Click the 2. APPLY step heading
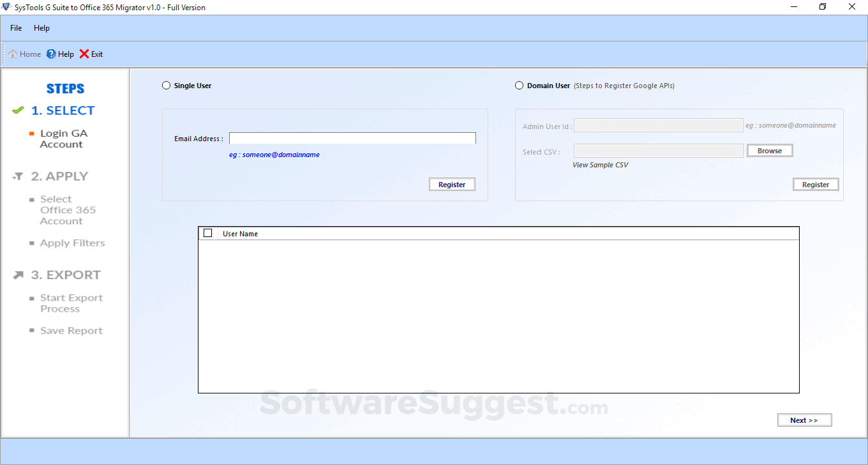The image size is (868, 465). [x=59, y=176]
